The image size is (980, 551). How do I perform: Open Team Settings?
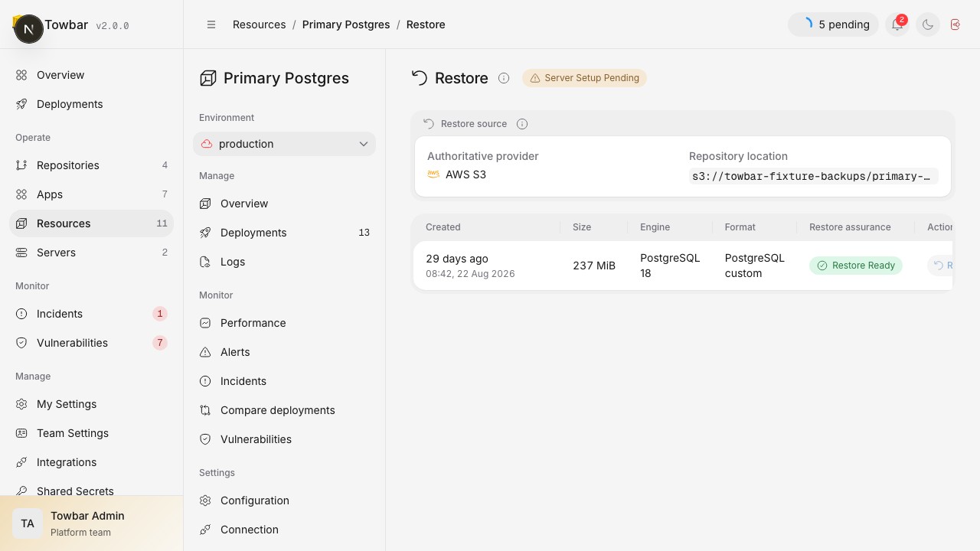point(91,433)
